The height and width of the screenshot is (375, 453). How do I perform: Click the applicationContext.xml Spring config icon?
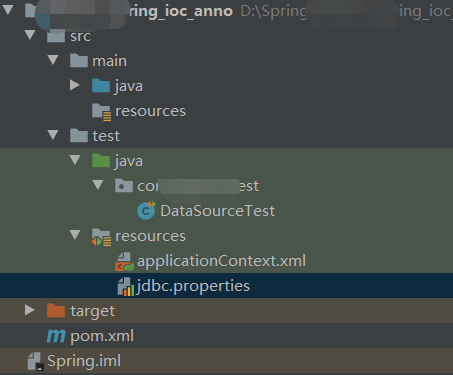[x=124, y=262]
